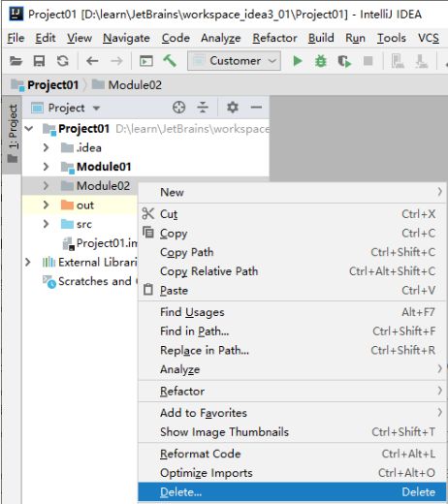
Task: Open Add to Favorites submenu
Action: click(292, 413)
